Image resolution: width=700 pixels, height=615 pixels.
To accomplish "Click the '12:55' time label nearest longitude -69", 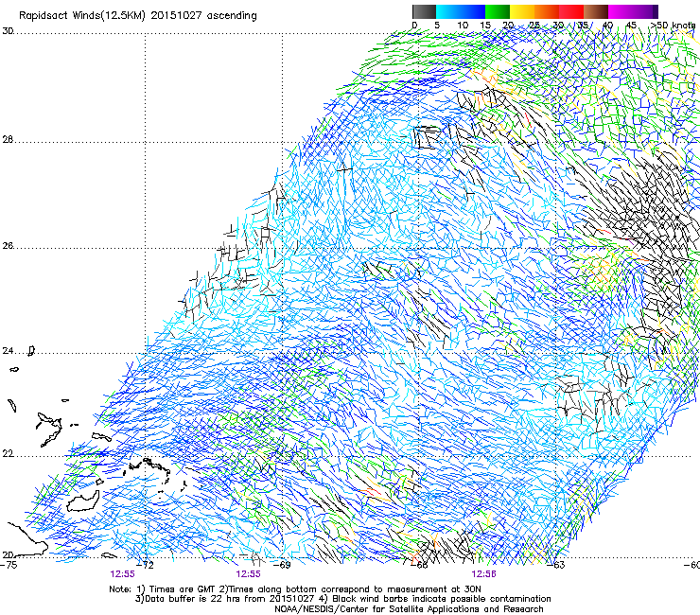I will pyautogui.click(x=248, y=574).
